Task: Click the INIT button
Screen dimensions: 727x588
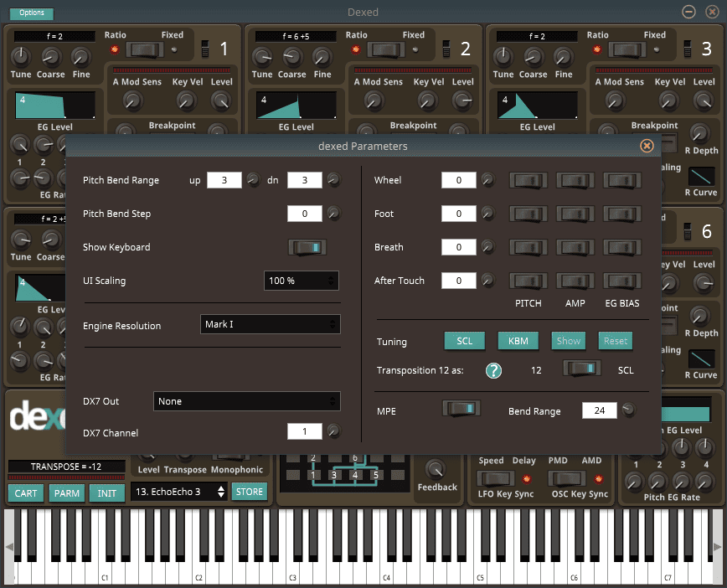Action: (x=106, y=493)
